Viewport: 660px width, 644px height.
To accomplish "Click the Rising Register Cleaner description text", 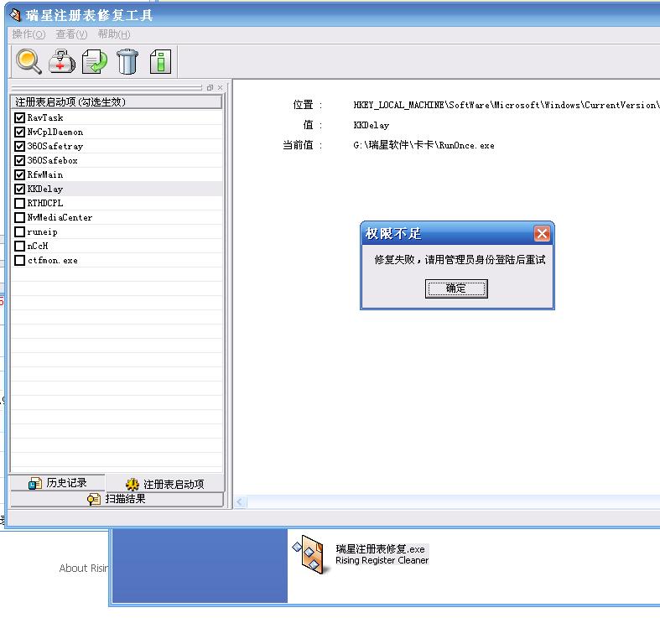I will pyautogui.click(x=382, y=560).
